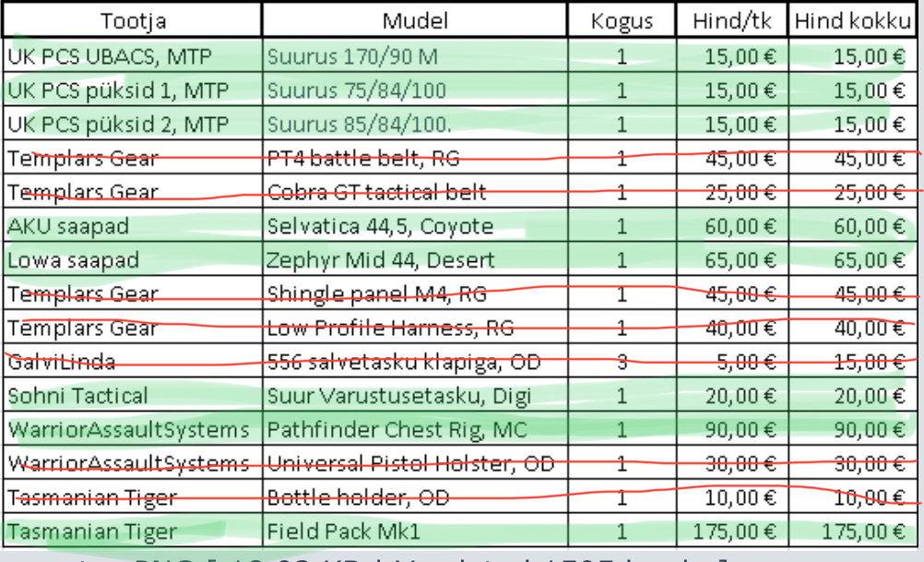This screenshot has height=562, width=924.
Task: Select the "Kogus" column header
Action: point(622,21)
